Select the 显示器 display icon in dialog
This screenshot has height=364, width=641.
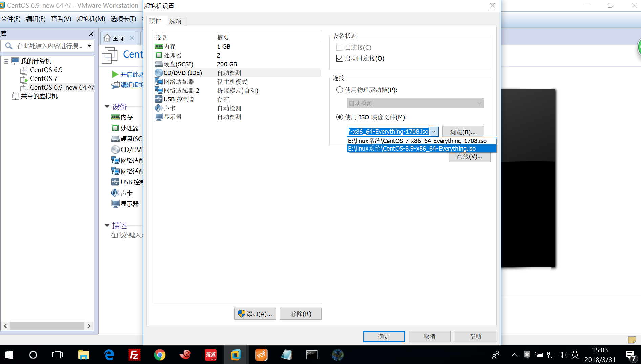(159, 117)
